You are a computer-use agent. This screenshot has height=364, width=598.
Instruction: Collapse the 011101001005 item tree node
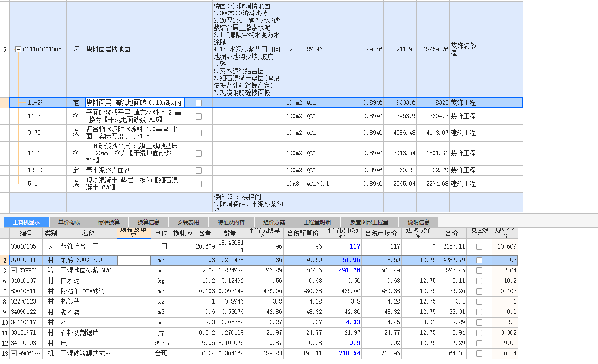pyautogui.click(x=18, y=50)
